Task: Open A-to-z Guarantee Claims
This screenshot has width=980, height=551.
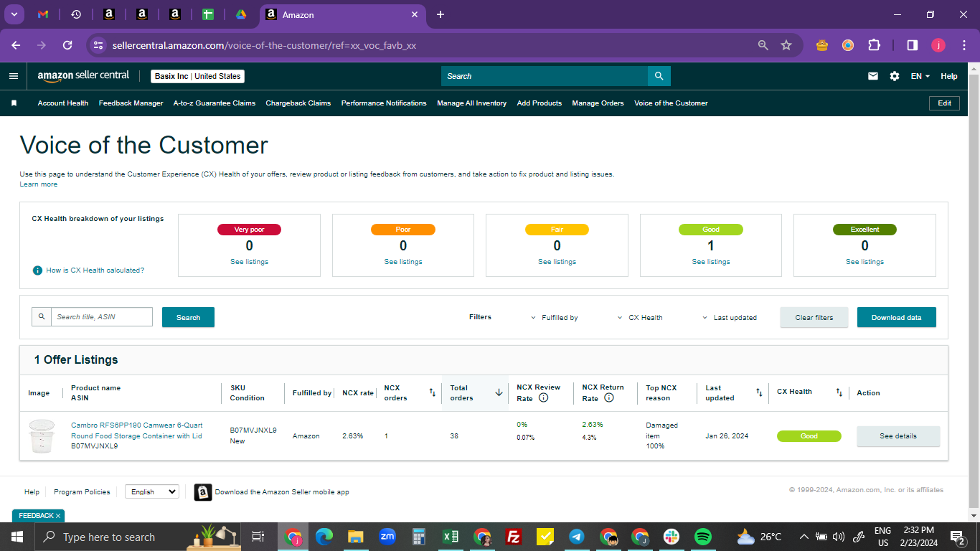Action: 215,103
